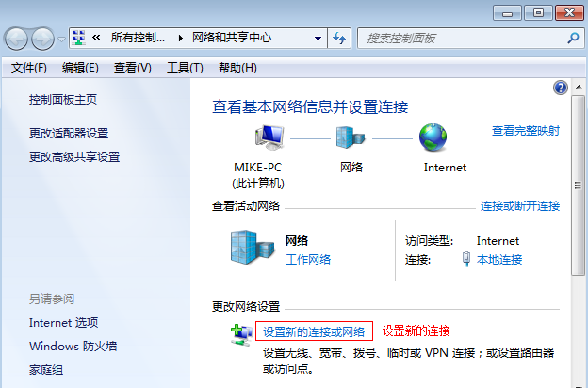588x388 pixels.
Task: Click the Internet globe icon
Action: click(434, 137)
